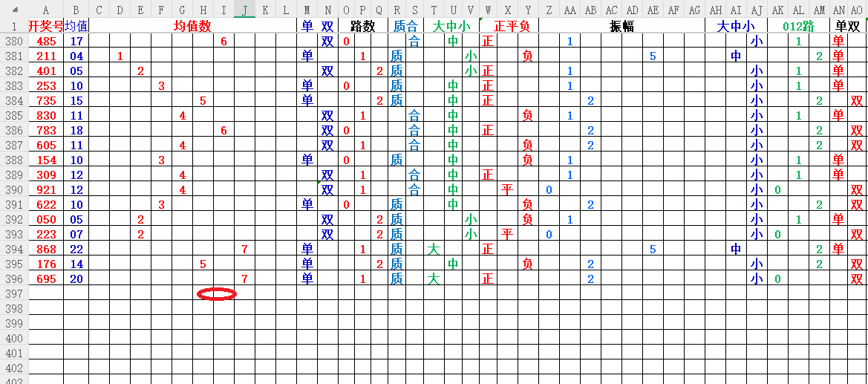Image resolution: width=868 pixels, height=384 pixels.
Task: Click the mean value cell 04
Action: tap(76, 56)
